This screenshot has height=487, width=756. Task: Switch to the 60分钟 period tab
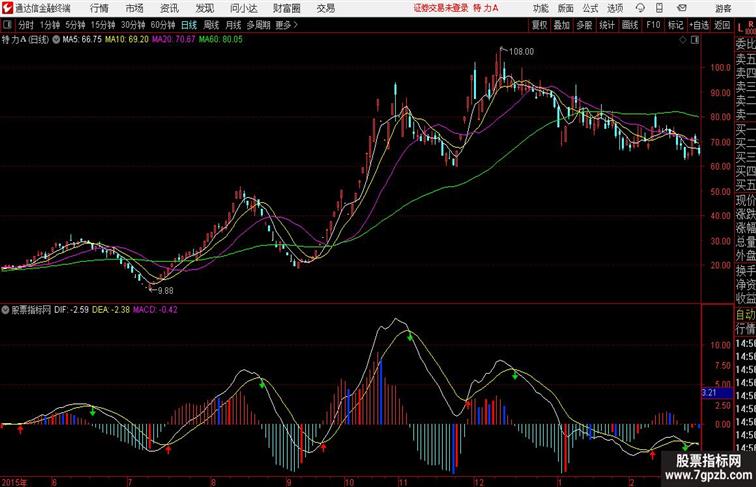162,25
